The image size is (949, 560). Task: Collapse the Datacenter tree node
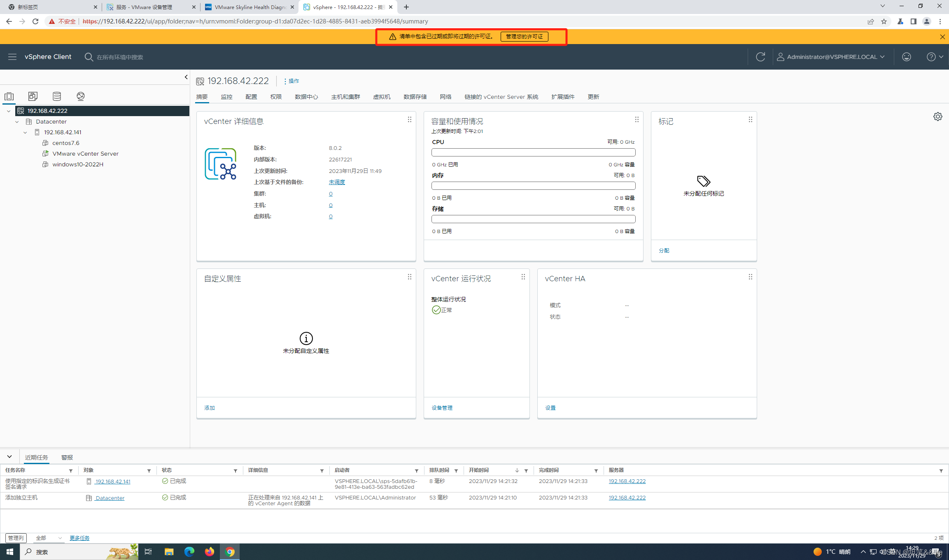17,121
